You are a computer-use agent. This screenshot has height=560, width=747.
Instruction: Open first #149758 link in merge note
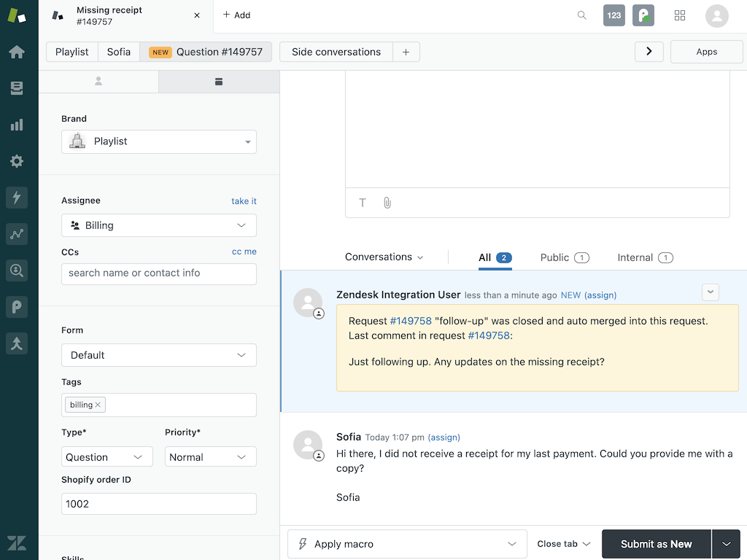[411, 321]
